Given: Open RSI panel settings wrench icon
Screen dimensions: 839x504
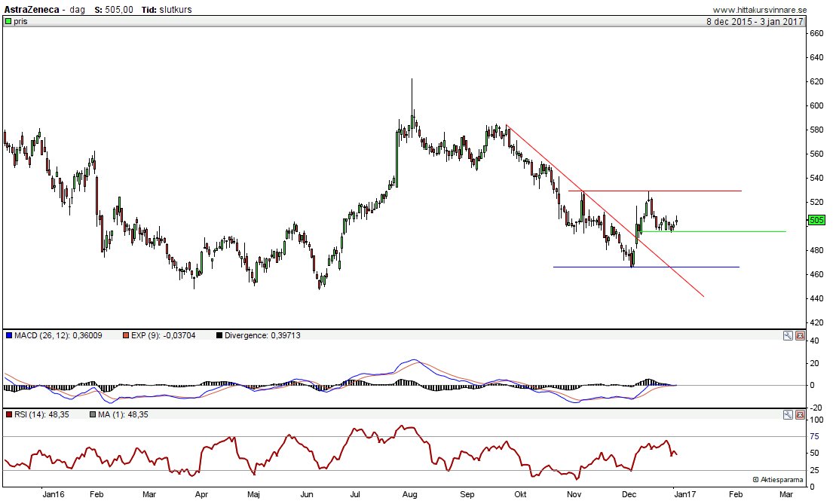Looking at the screenshot, I should click(x=788, y=414).
